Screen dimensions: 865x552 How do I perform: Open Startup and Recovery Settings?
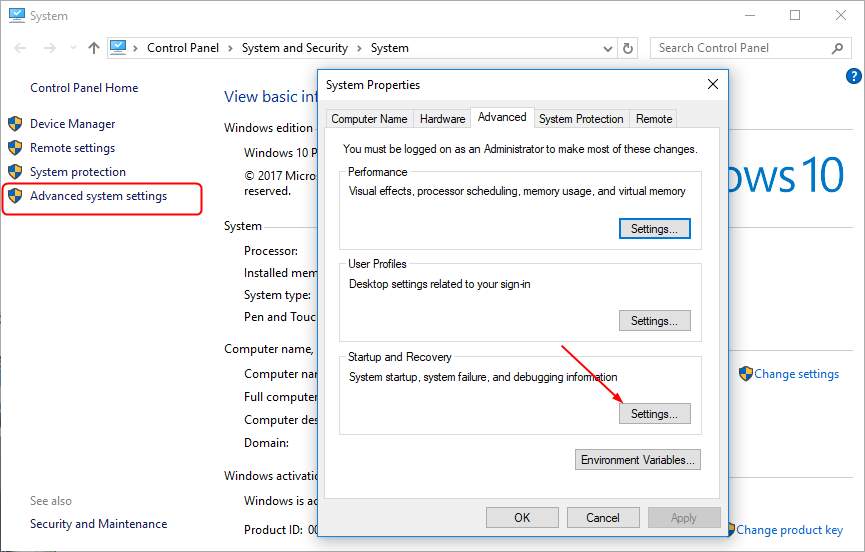654,413
